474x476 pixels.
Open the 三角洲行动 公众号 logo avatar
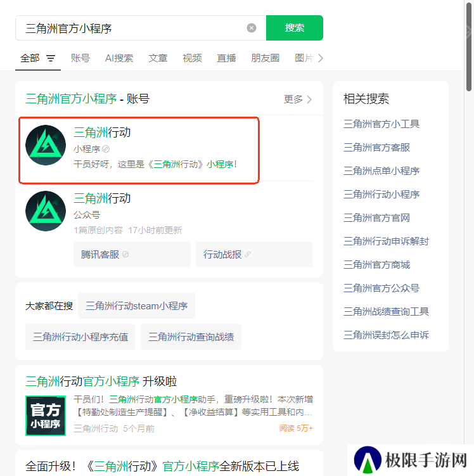coord(46,211)
